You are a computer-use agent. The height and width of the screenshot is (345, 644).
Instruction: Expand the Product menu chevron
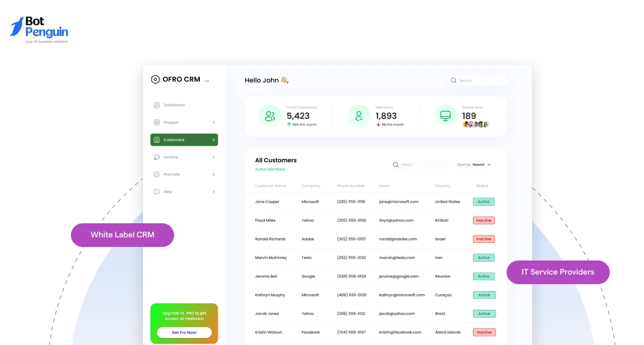213,122
